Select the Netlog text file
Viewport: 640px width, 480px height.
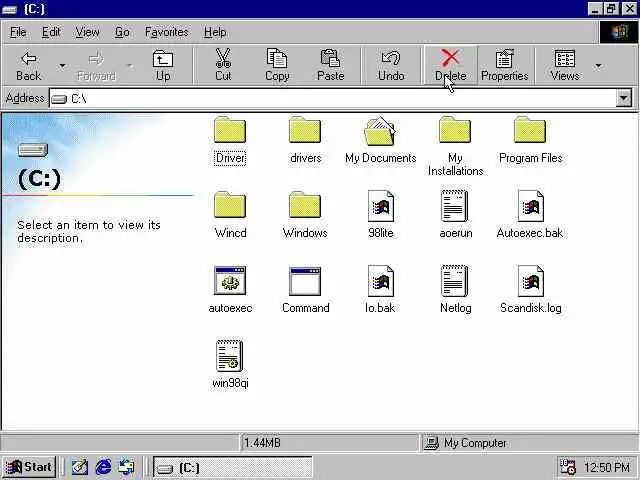454,281
